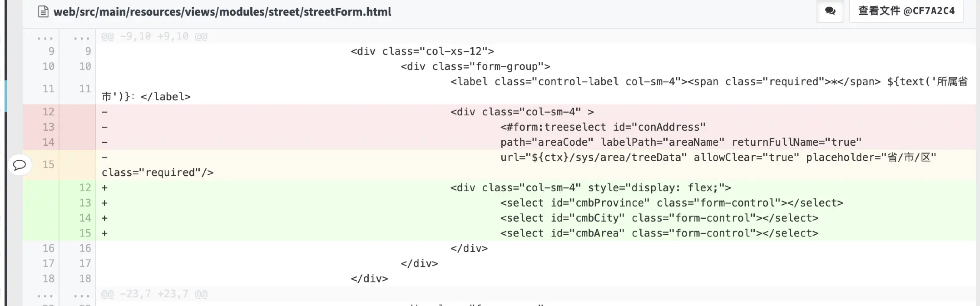This screenshot has width=980, height=306.
Task: Click the streetForm.html file path title
Action: 222,12
